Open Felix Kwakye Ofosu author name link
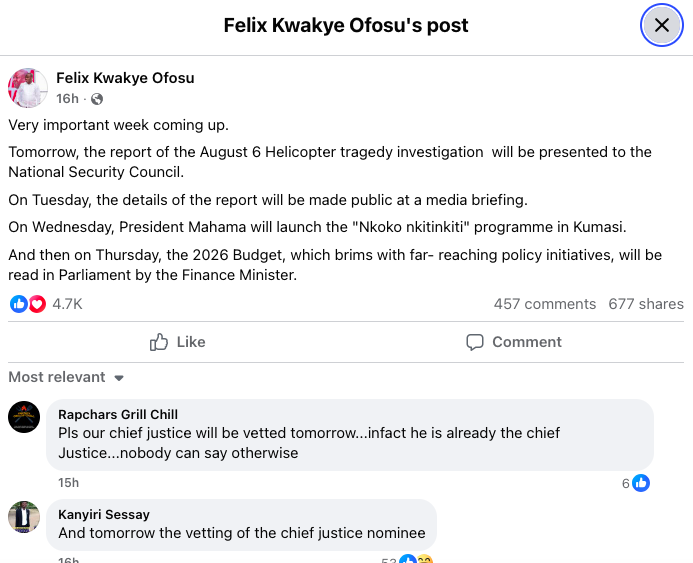 125,78
